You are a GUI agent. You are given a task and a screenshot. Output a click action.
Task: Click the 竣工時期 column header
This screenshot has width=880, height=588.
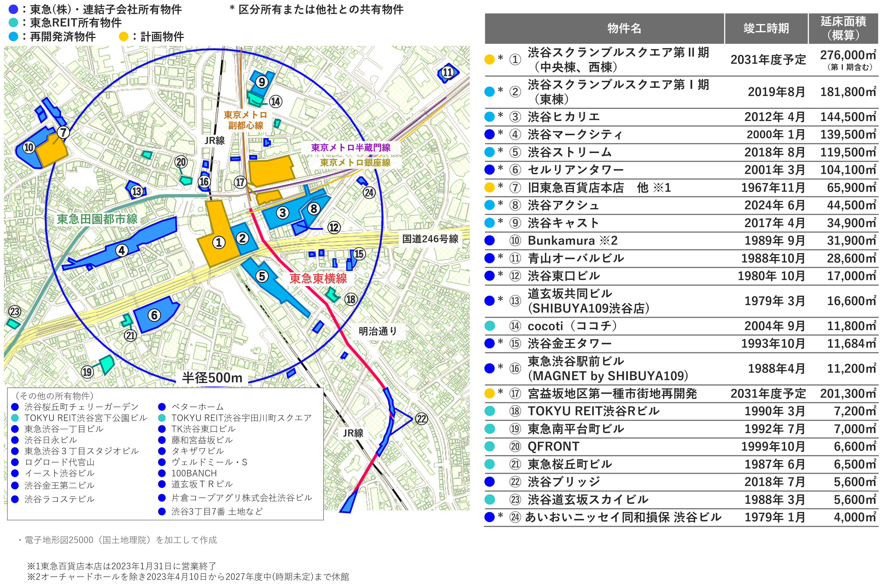click(x=766, y=28)
